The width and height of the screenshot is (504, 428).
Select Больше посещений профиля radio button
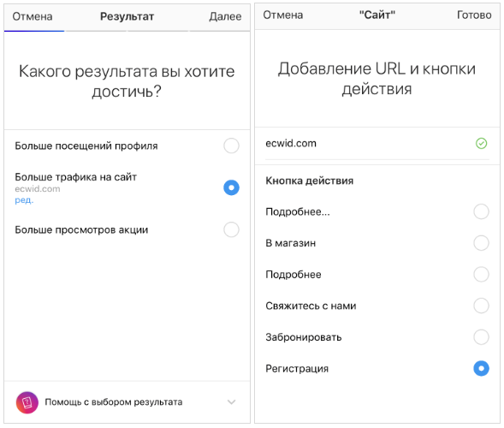(x=231, y=146)
